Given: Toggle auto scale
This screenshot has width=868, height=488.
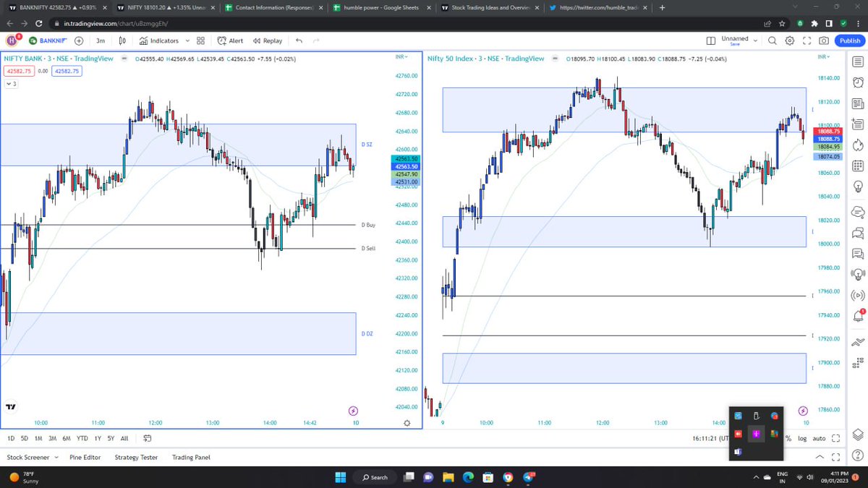Looking at the screenshot, I should tap(819, 438).
